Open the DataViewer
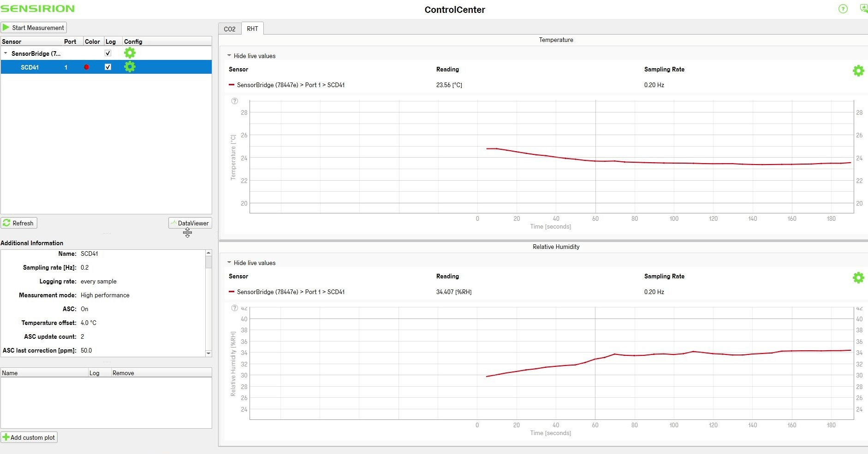 (190, 223)
